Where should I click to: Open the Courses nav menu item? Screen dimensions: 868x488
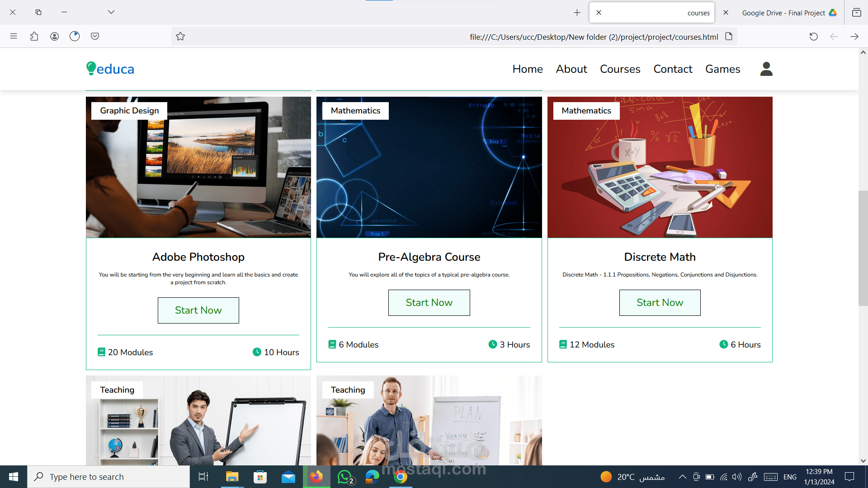click(x=620, y=69)
